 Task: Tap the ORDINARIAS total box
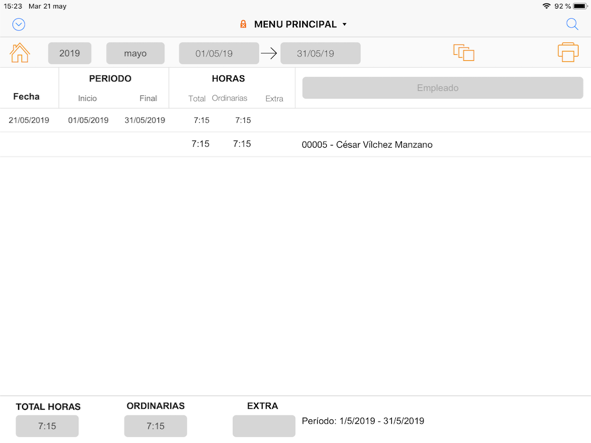pyautogui.click(x=156, y=426)
